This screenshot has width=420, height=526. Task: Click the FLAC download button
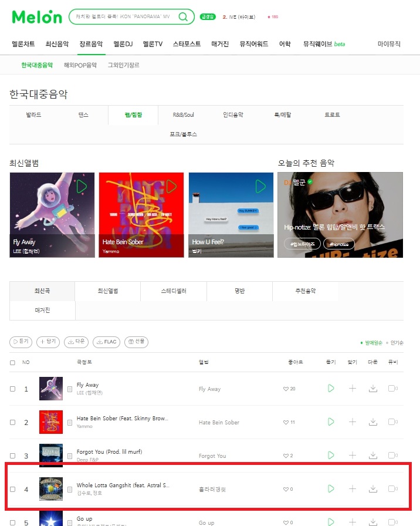[106, 342]
